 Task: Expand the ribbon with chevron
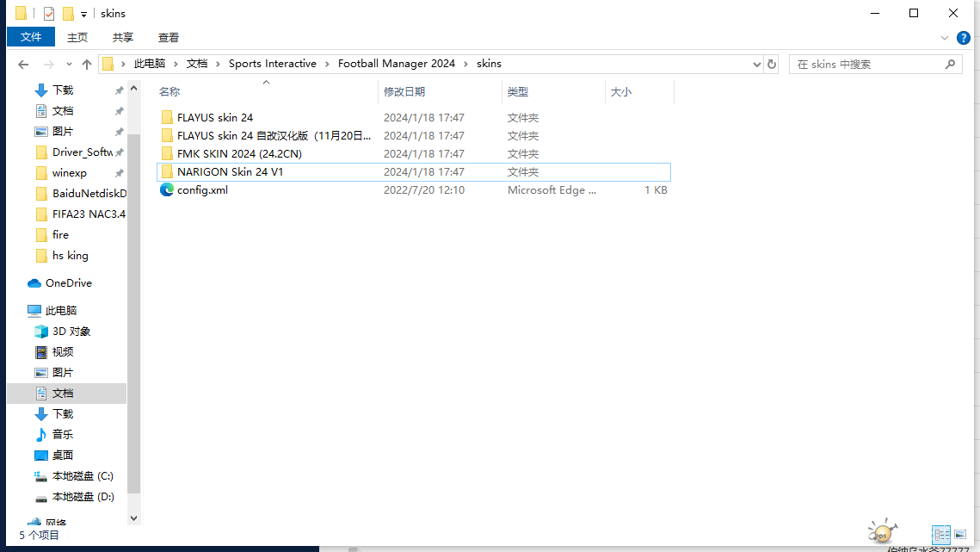945,38
